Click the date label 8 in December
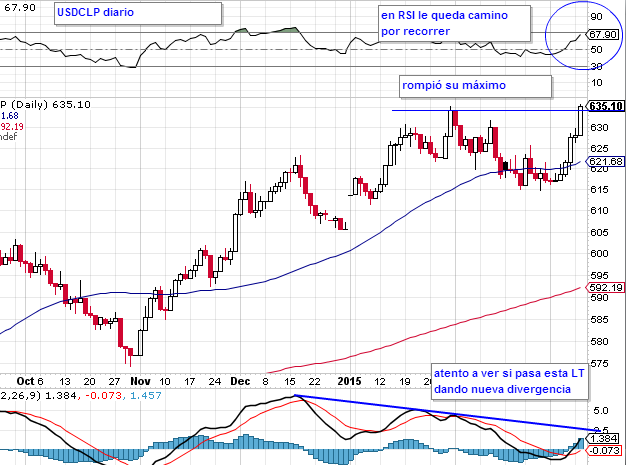This screenshot has height=465, width=626. coord(265,382)
